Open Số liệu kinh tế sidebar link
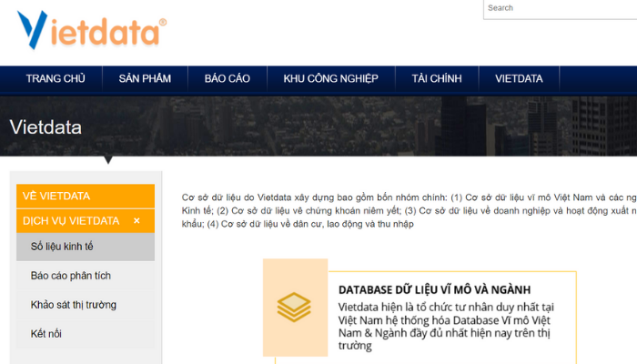The height and width of the screenshot is (364, 637). pos(86,247)
